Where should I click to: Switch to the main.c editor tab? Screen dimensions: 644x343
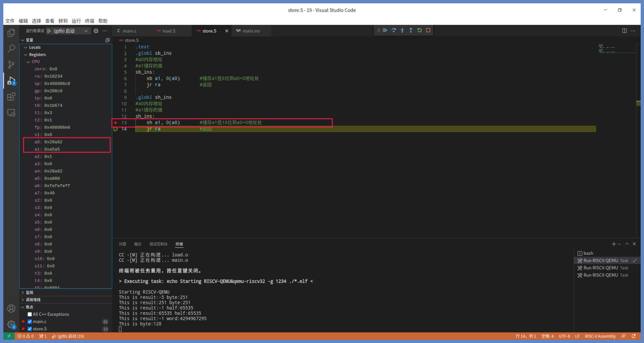coord(129,31)
